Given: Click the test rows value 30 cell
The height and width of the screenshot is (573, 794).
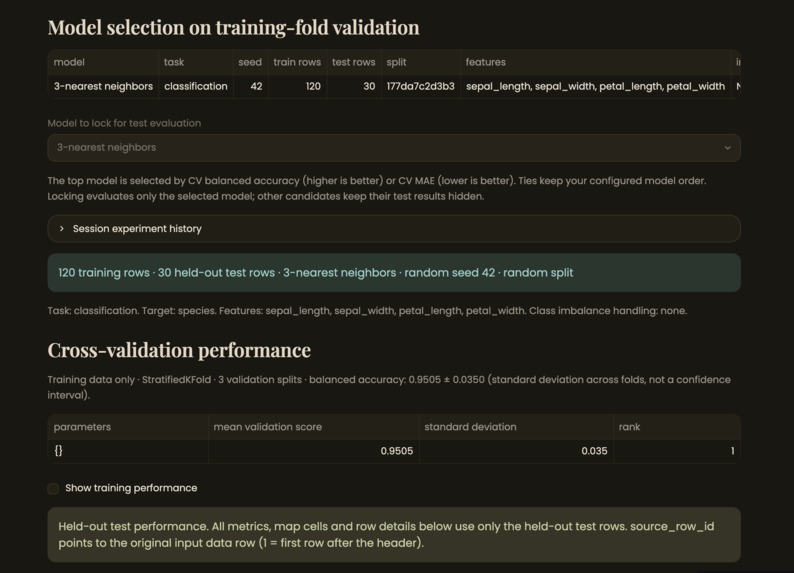Looking at the screenshot, I should pyautogui.click(x=353, y=87).
